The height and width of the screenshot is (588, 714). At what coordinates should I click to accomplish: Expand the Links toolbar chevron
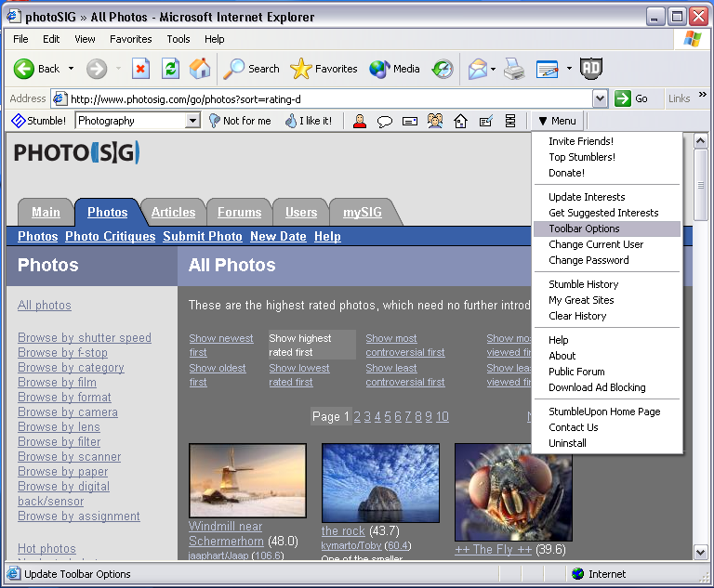(703, 95)
